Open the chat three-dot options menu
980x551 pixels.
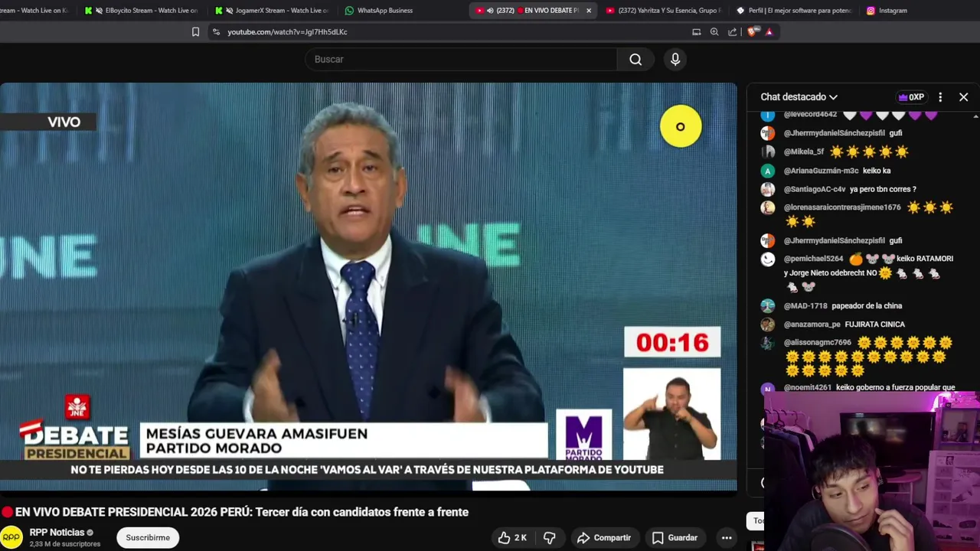(940, 97)
